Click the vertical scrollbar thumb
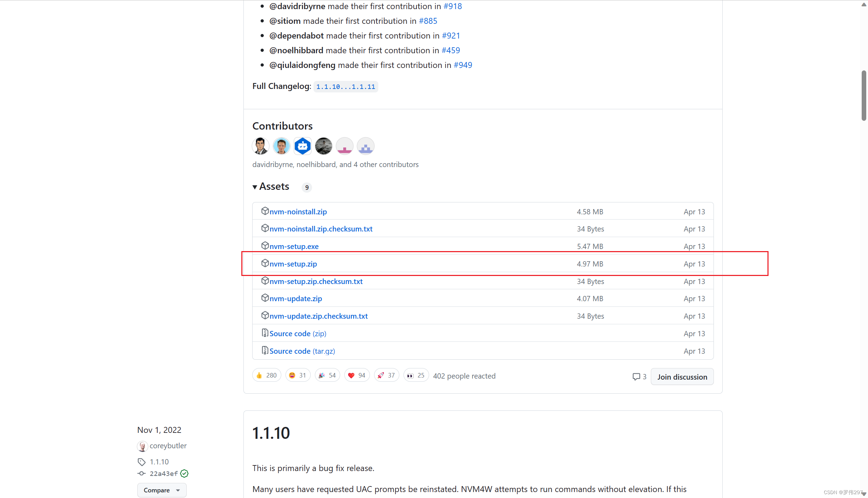 (x=863, y=95)
